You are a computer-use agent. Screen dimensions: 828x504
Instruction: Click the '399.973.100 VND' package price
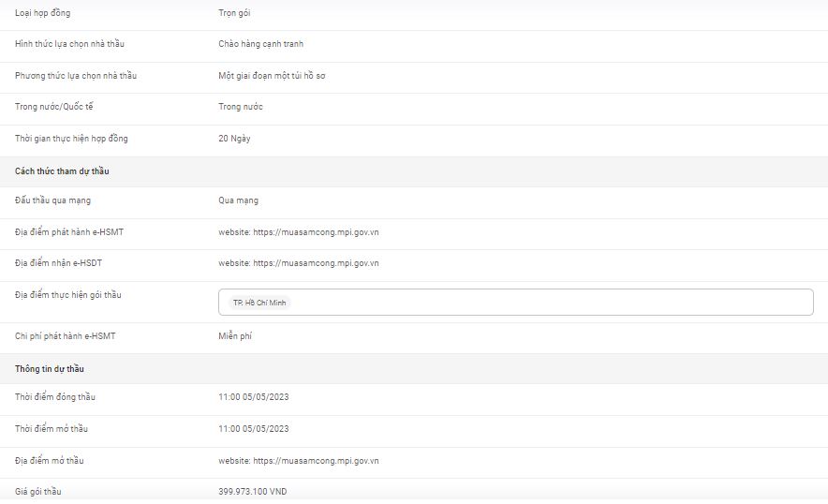pyautogui.click(x=252, y=492)
